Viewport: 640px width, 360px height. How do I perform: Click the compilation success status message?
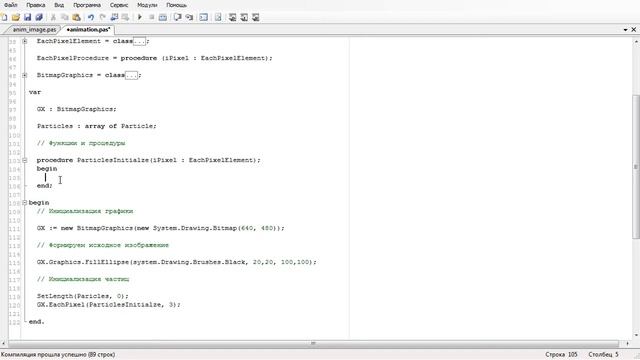pyautogui.click(x=58, y=355)
